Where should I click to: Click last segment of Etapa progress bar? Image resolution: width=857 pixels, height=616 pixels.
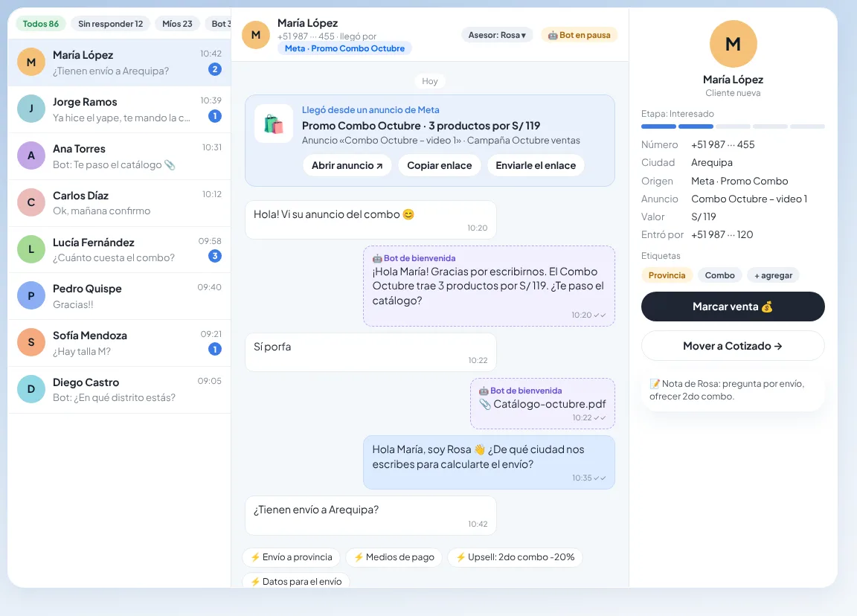tap(807, 126)
